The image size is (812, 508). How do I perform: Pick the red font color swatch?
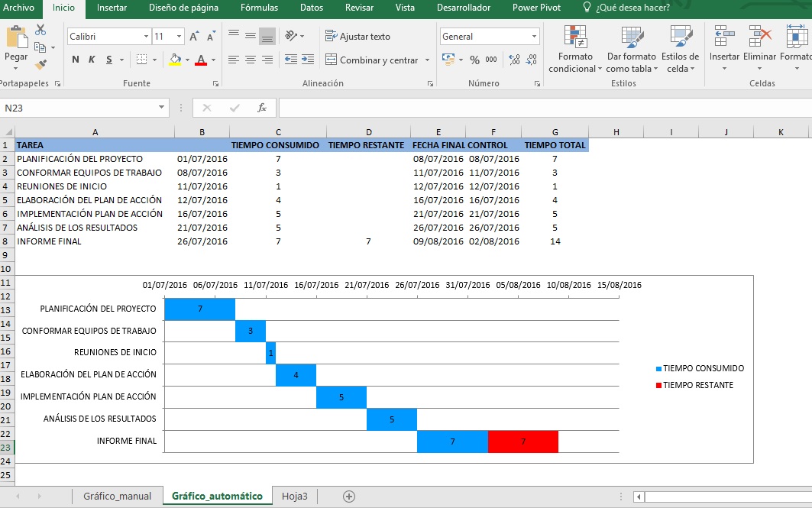pyautogui.click(x=202, y=62)
